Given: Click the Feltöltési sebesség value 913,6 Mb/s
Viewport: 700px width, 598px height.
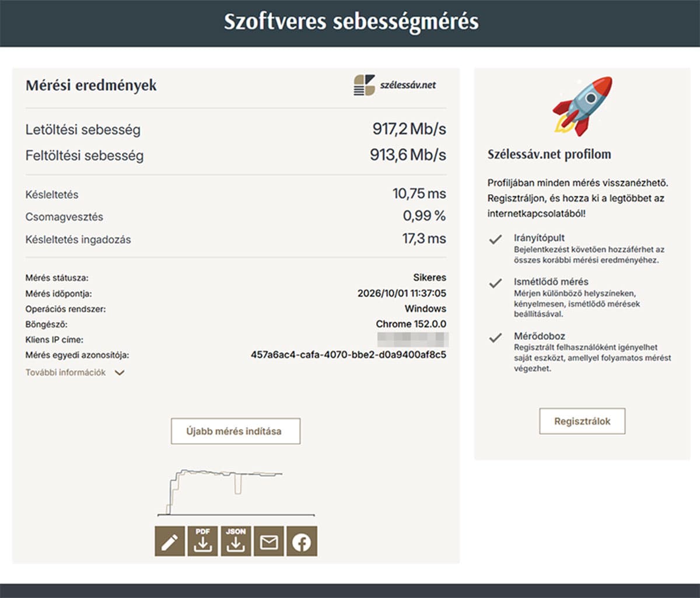Looking at the screenshot, I should 408,155.
